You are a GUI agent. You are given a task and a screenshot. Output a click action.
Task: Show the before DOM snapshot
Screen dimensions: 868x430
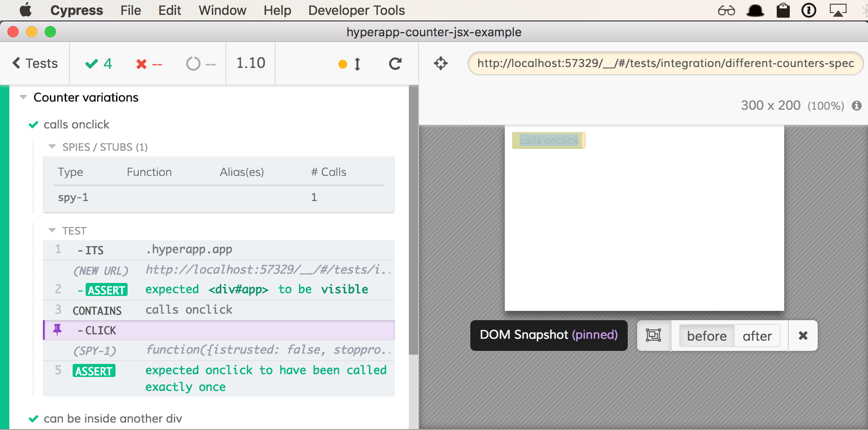[706, 336]
